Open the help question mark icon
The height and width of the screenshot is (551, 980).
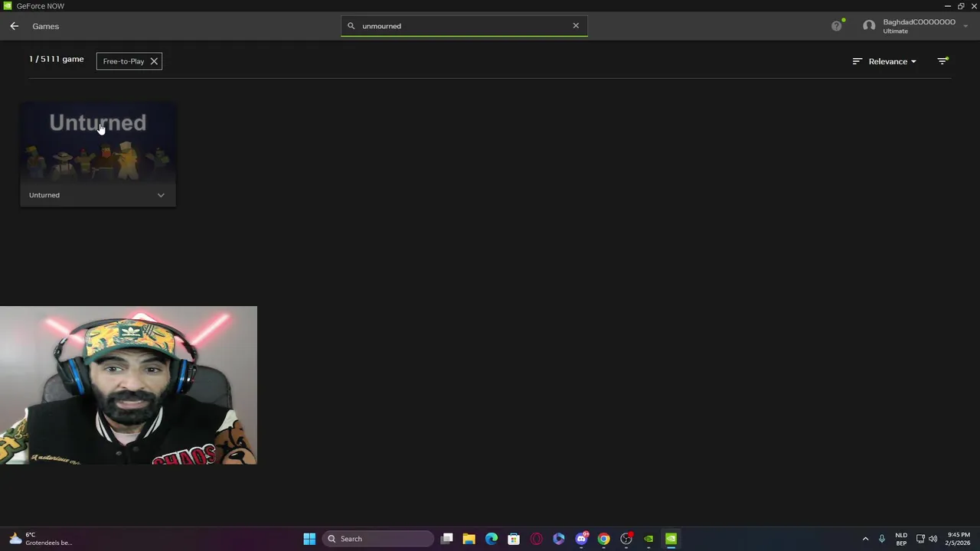pyautogui.click(x=836, y=26)
